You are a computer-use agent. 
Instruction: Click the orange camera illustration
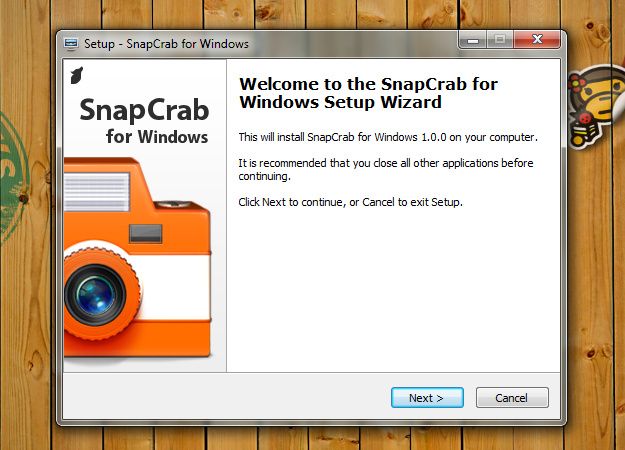137,258
